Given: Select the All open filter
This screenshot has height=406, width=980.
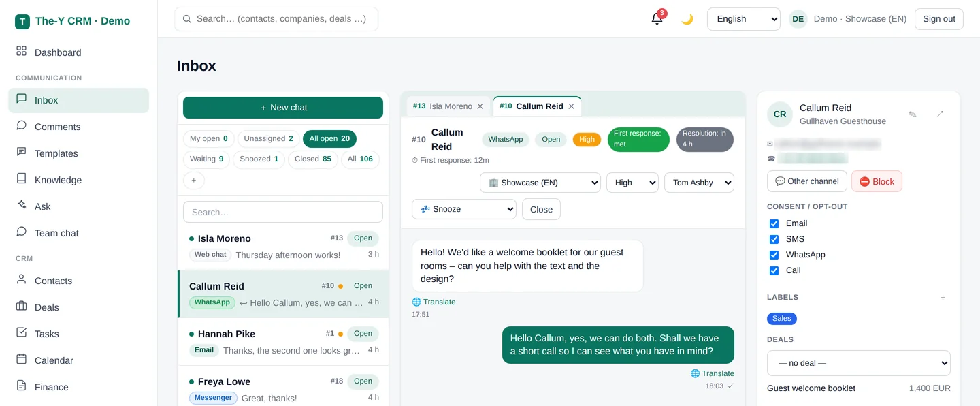Looking at the screenshot, I should pyautogui.click(x=329, y=139).
